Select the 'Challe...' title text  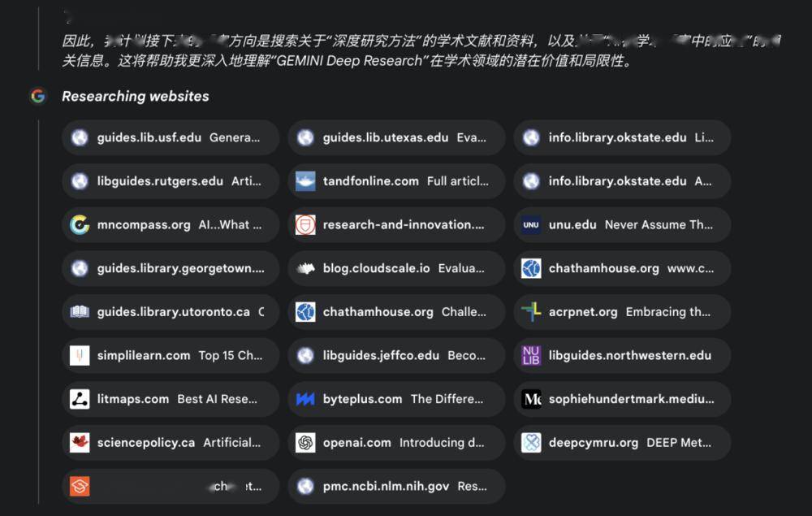tap(464, 312)
